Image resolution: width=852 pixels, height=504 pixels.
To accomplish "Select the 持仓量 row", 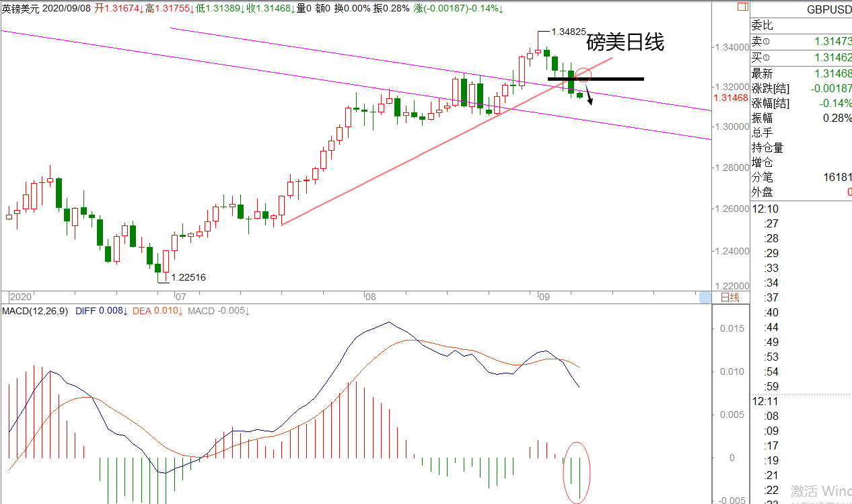I will point(801,148).
